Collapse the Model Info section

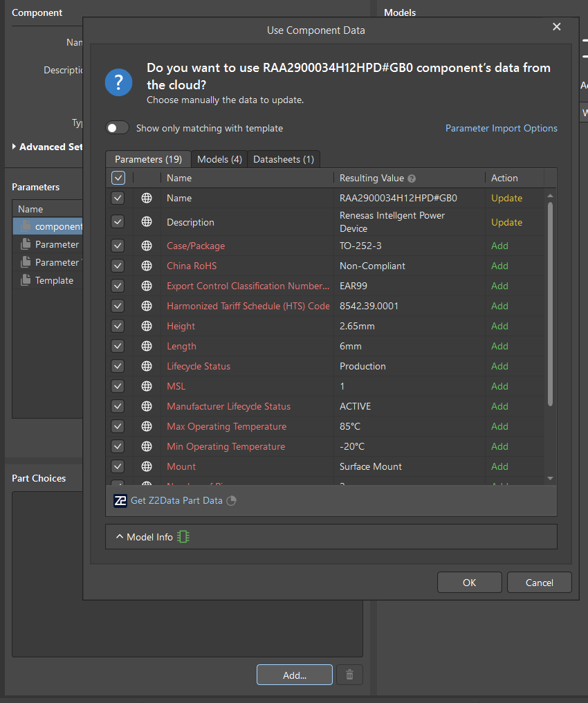(x=119, y=537)
